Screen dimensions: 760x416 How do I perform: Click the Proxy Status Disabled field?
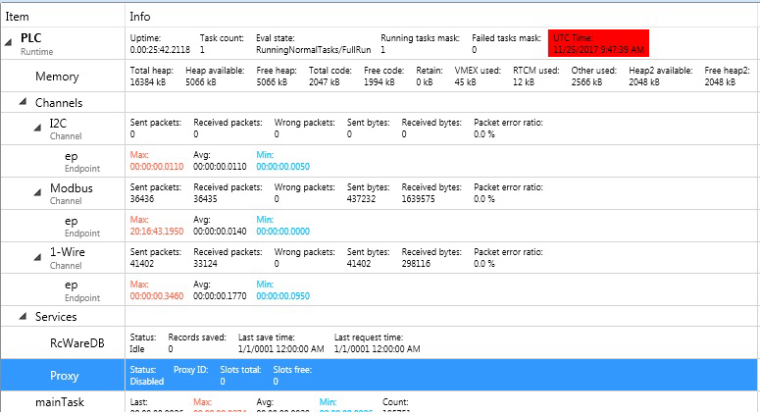pyautogui.click(x=149, y=381)
